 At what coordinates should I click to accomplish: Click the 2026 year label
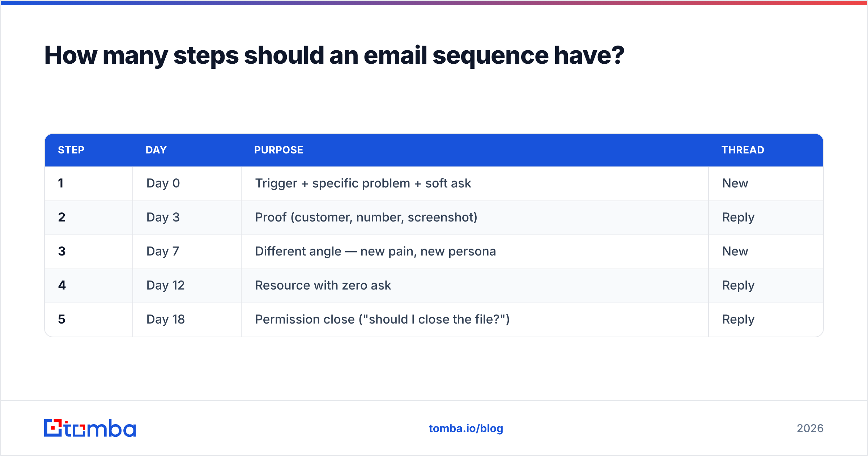click(810, 428)
